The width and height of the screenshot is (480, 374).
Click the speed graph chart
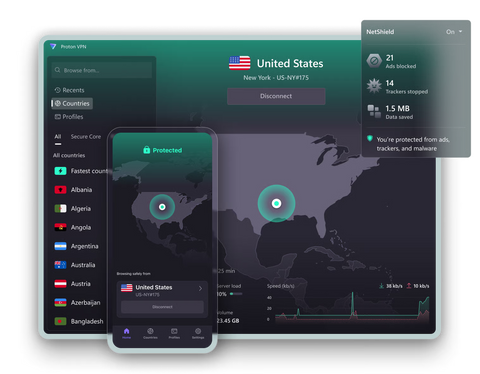pos(351,308)
